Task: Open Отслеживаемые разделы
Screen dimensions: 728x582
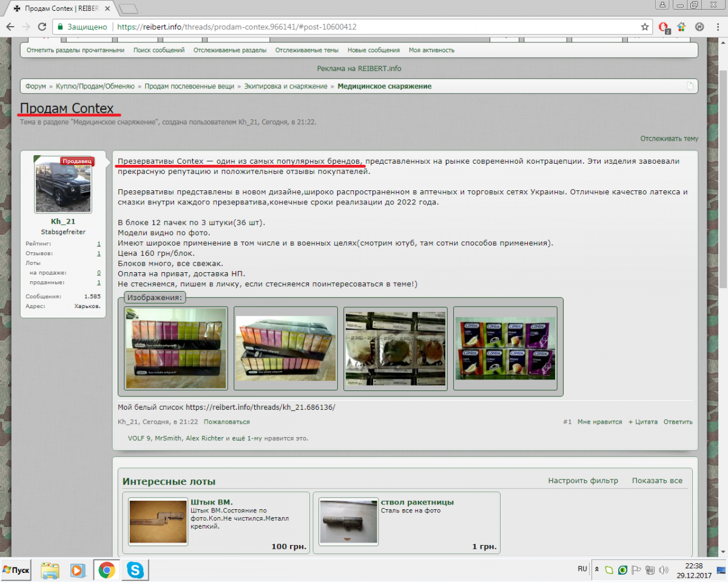Action: point(230,50)
